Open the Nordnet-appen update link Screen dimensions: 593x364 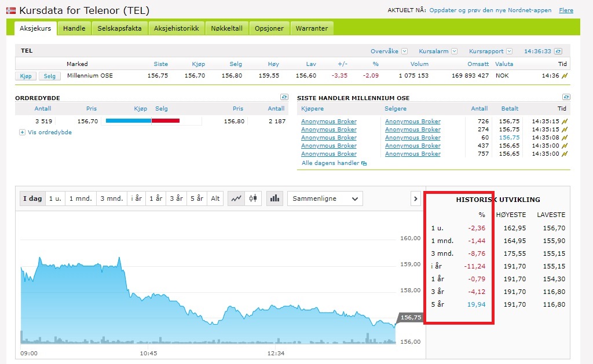coord(490,10)
